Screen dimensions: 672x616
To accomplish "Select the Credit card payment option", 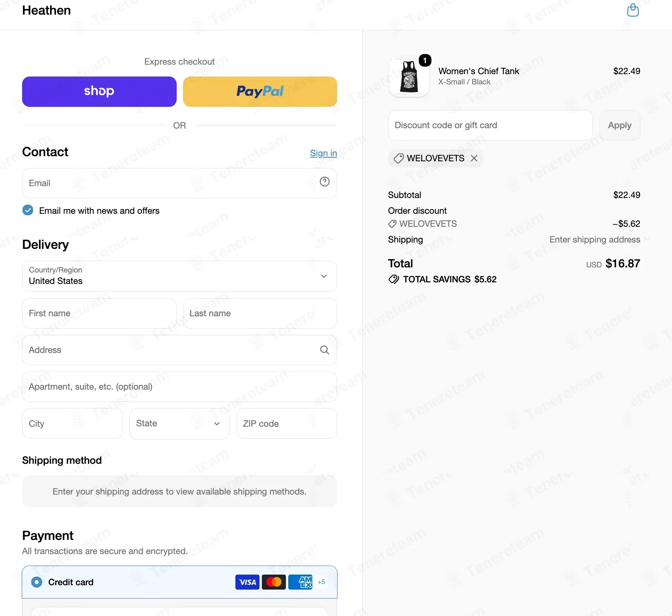I will point(37,582).
